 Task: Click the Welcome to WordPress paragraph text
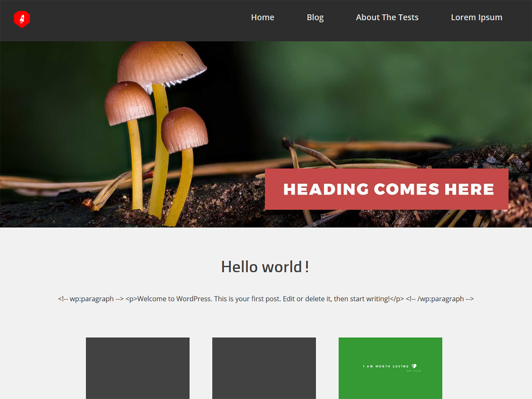click(x=266, y=299)
